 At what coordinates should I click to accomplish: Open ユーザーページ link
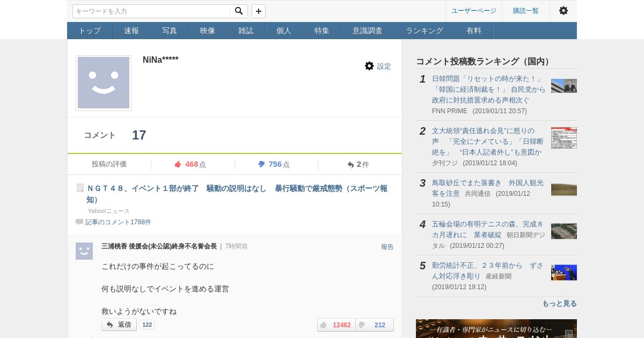tap(474, 11)
